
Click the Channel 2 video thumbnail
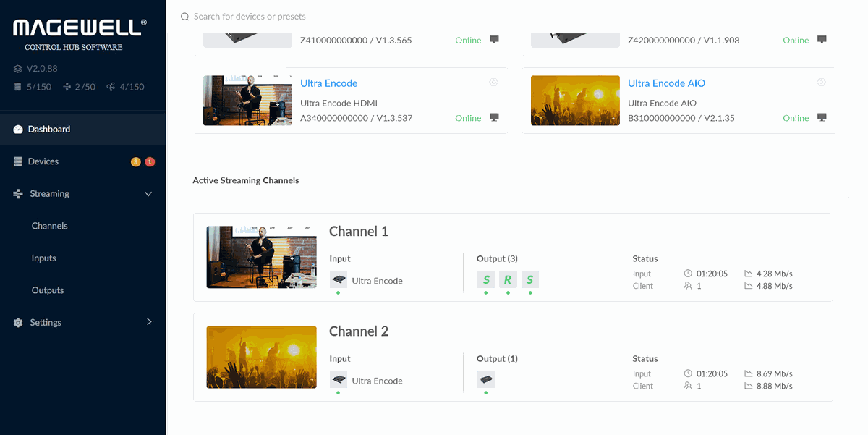coord(261,357)
